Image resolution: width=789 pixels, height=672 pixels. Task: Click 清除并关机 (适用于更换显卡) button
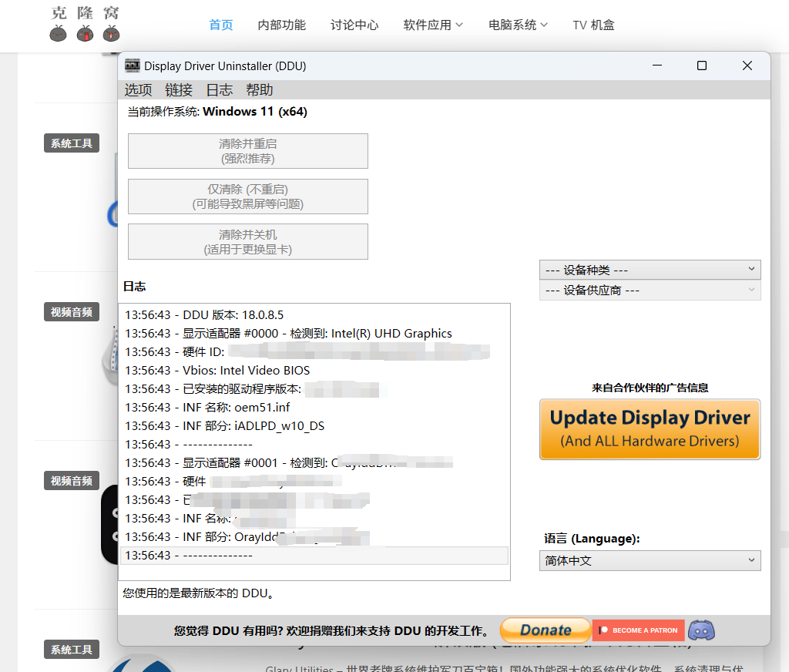pyautogui.click(x=248, y=242)
